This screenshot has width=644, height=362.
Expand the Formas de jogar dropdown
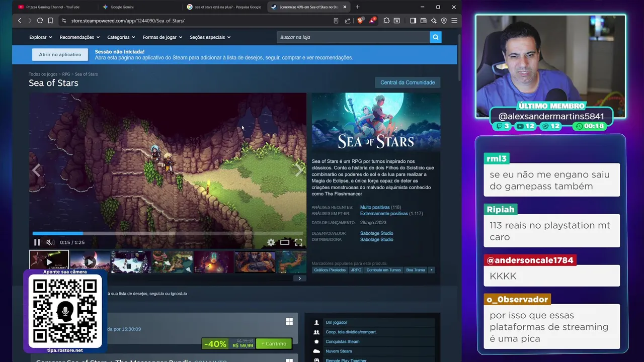(x=163, y=37)
